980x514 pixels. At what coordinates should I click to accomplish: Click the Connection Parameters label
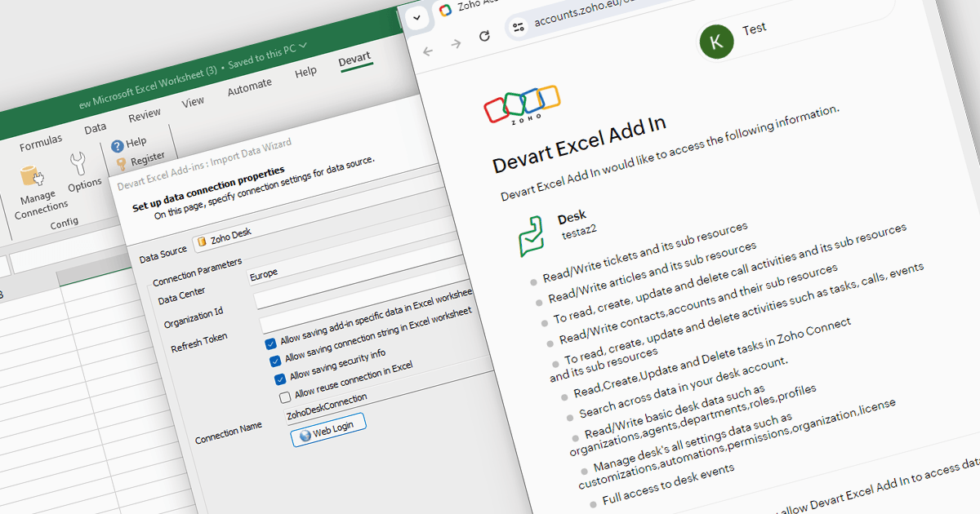coord(198,274)
